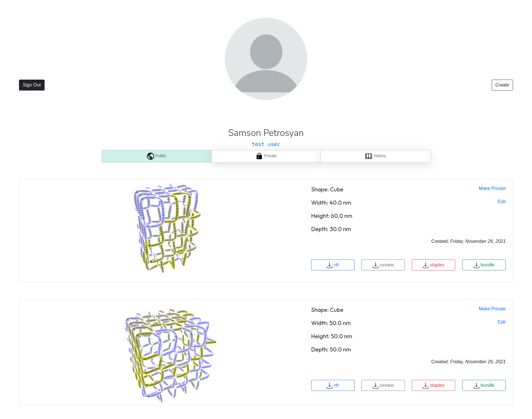Open the History tab
Screen dimensions: 532x419
coord(376,156)
